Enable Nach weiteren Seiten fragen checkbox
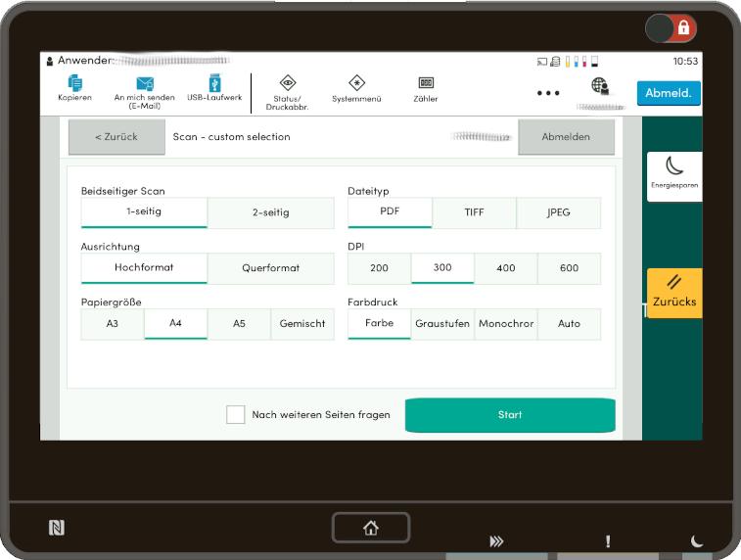 (x=236, y=415)
